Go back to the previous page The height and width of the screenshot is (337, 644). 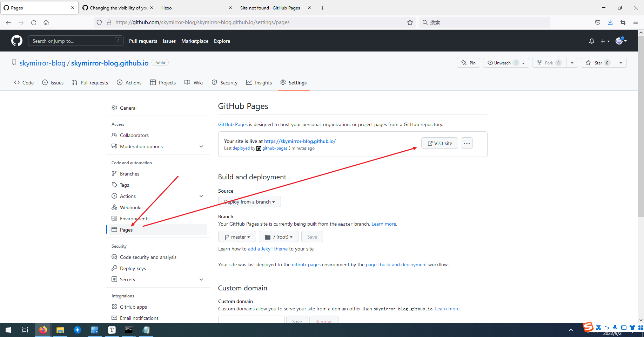pyautogui.click(x=8, y=22)
